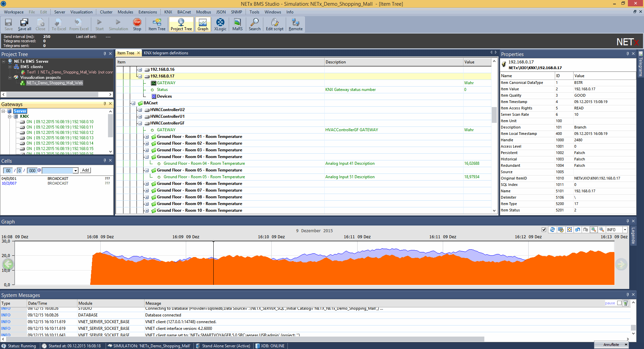Select gateway 192.168.0.10 entry
Image resolution: width=644 pixels, height=349 pixels.
60,122
